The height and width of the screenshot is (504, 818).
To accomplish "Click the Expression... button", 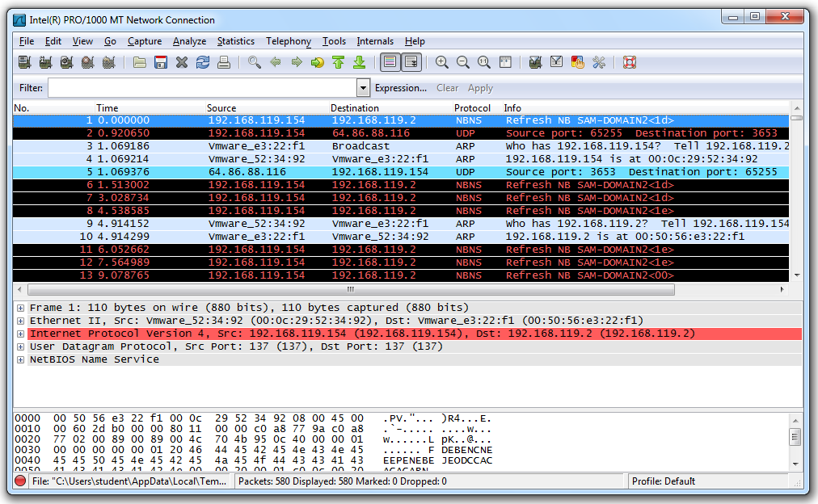I will 400,88.
